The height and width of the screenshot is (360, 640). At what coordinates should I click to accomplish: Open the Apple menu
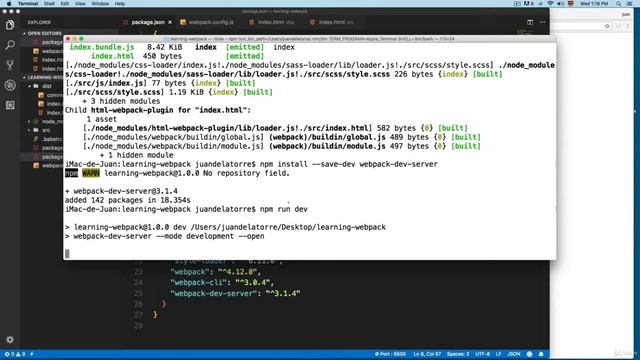[8, 3]
